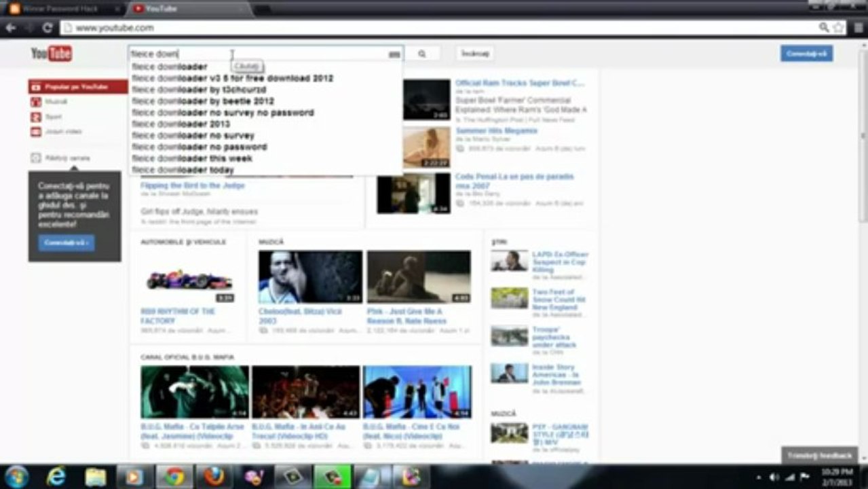Switch to Google Chrome on taskbar
Viewport: 868px width, 489px height.
[174, 477]
